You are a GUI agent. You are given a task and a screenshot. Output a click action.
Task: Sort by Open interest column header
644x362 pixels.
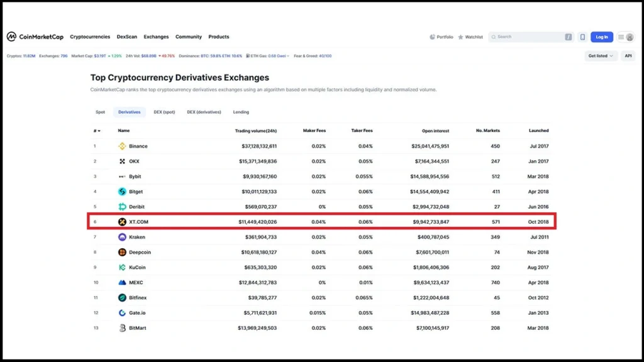coord(435,131)
